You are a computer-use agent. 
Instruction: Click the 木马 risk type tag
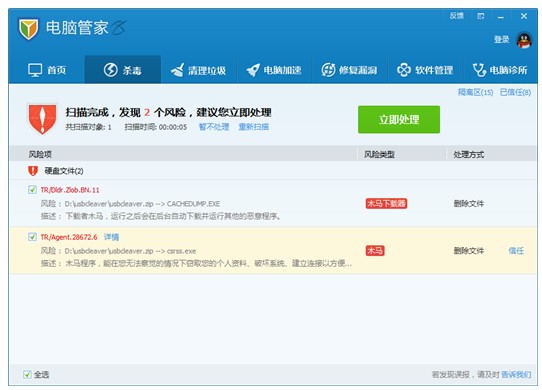pyautogui.click(x=375, y=251)
